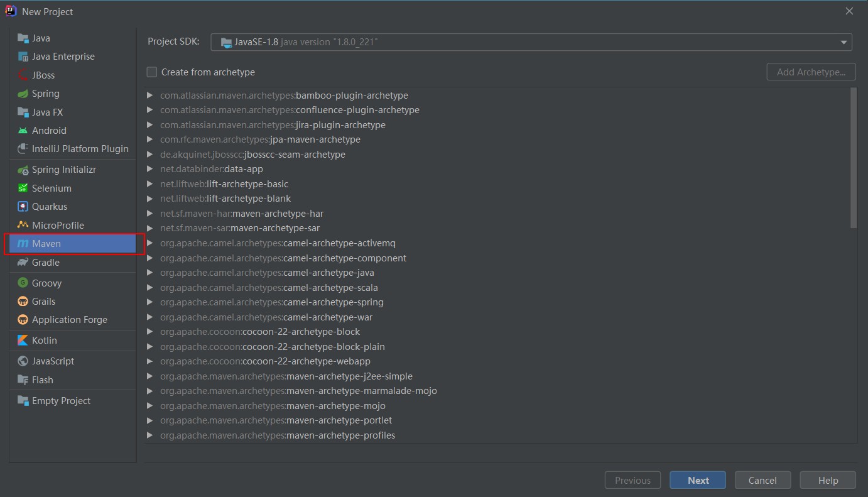Select the Java project type icon
The height and width of the screenshot is (497, 868).
point(23,38)
